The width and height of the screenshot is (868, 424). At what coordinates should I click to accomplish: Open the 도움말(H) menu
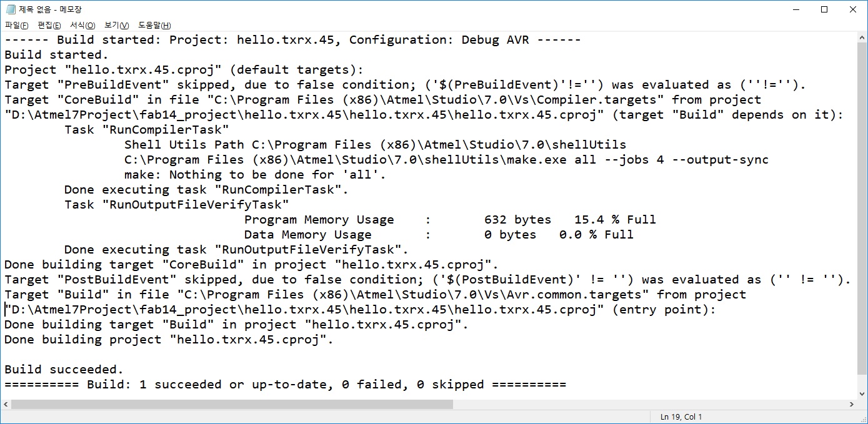pyautogui.click(x=154, y=25)
